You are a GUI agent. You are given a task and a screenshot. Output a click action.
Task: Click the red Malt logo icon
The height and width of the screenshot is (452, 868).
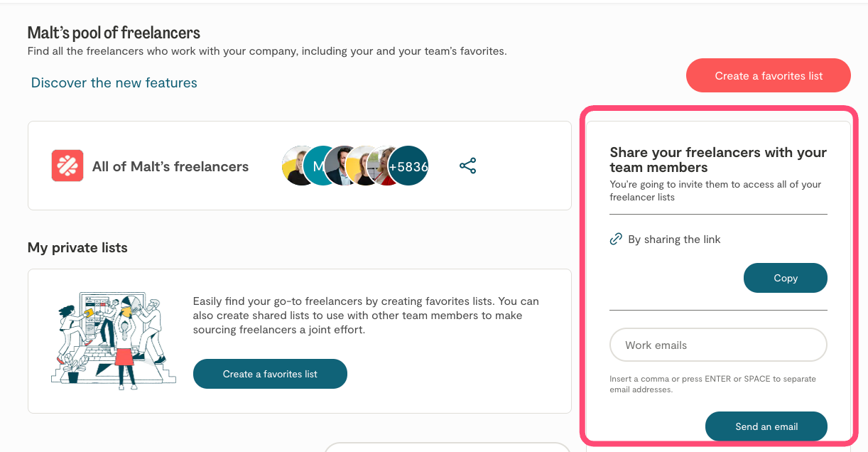point(67,166)
